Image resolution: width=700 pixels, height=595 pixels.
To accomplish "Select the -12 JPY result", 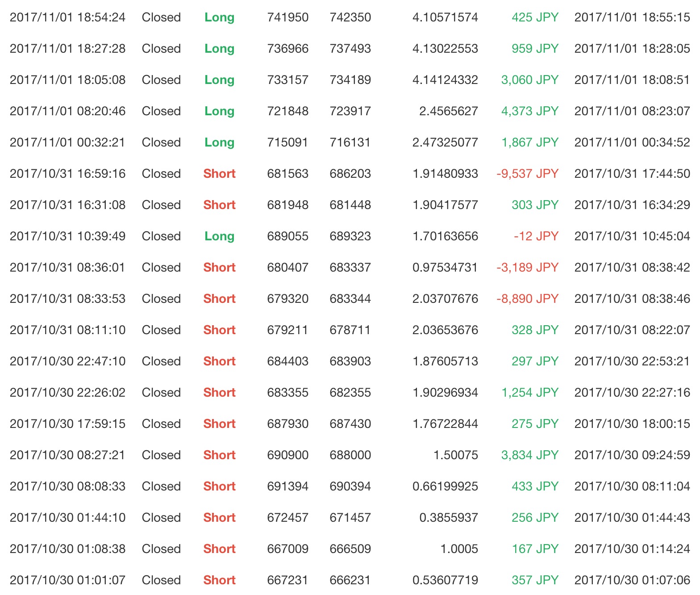I will (x=536, y=236).
